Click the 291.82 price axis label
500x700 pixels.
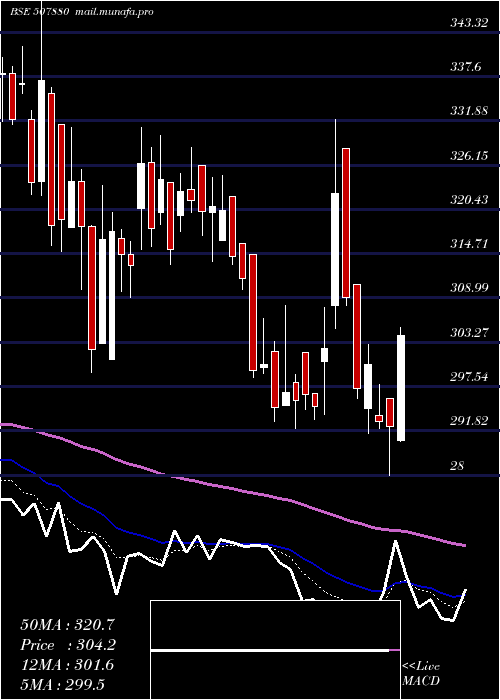[469, 421]
